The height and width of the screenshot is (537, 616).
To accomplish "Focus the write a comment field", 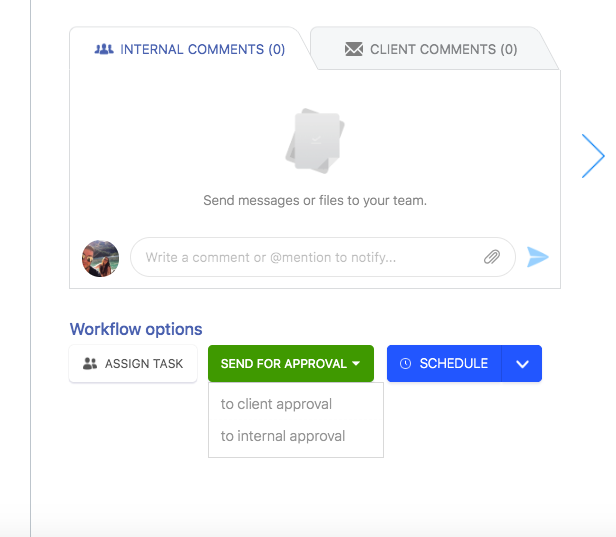I will (x=323, y=257).
